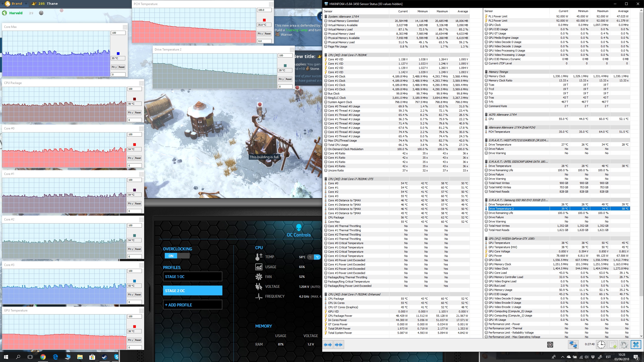Click the CPU USAGE graph icon in OC Controls
Image resolution: width=644 pixels, height=362 pixels.
(x=259, y=267)
